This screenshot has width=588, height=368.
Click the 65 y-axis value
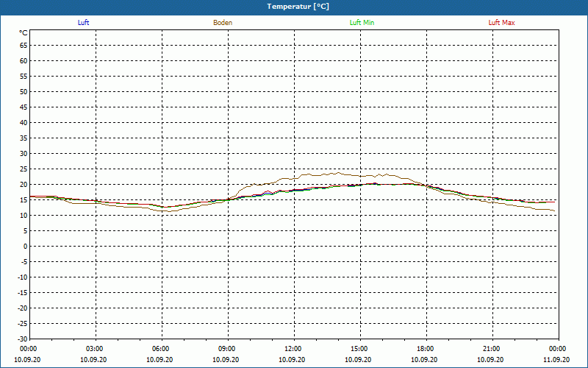[x=24, y=46]
